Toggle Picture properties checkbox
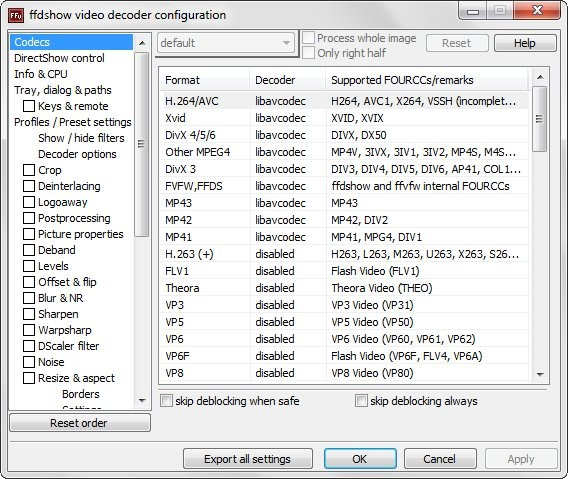 coord(29,234)
